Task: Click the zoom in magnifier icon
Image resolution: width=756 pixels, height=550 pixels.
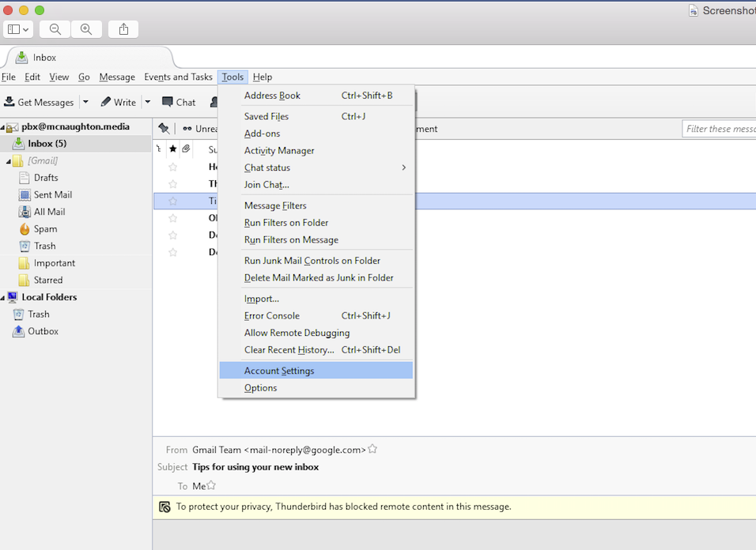Action: pos(86,29)
